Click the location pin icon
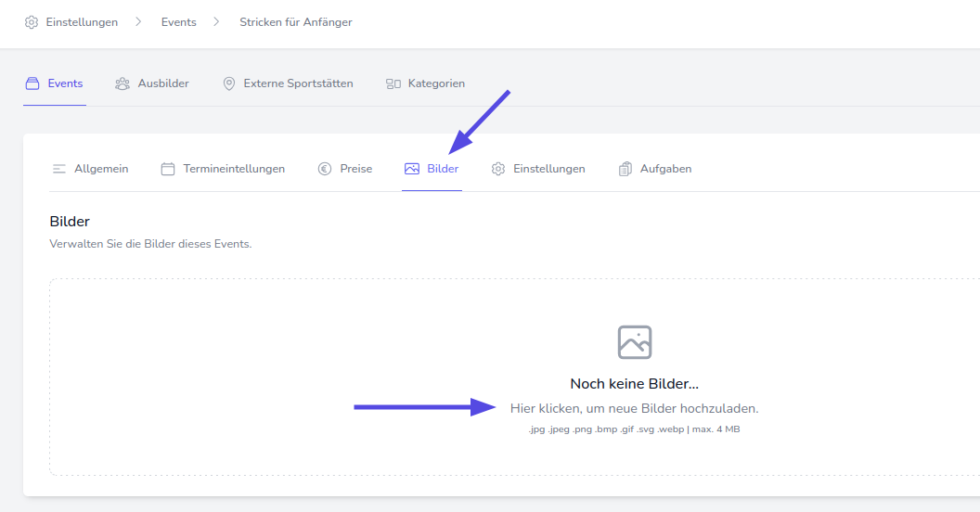Image resolution: width=980 pixels, height=512 pixels. [229, 83]
